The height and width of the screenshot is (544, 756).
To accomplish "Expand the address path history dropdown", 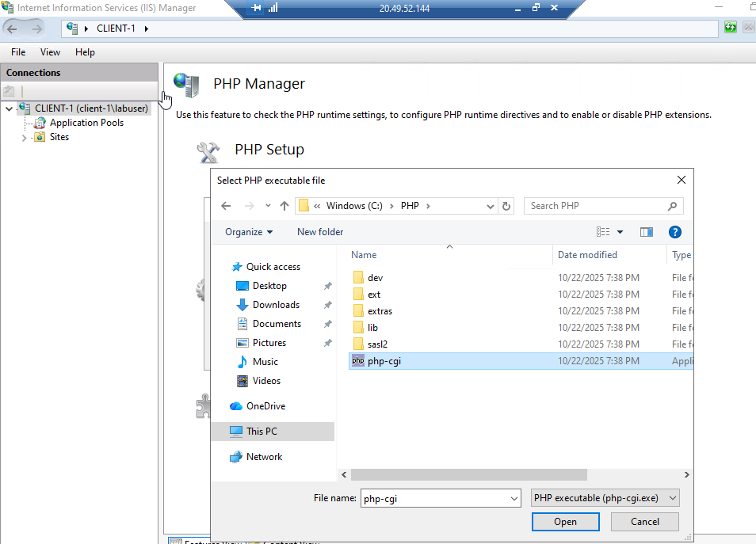I will (490, 206).
